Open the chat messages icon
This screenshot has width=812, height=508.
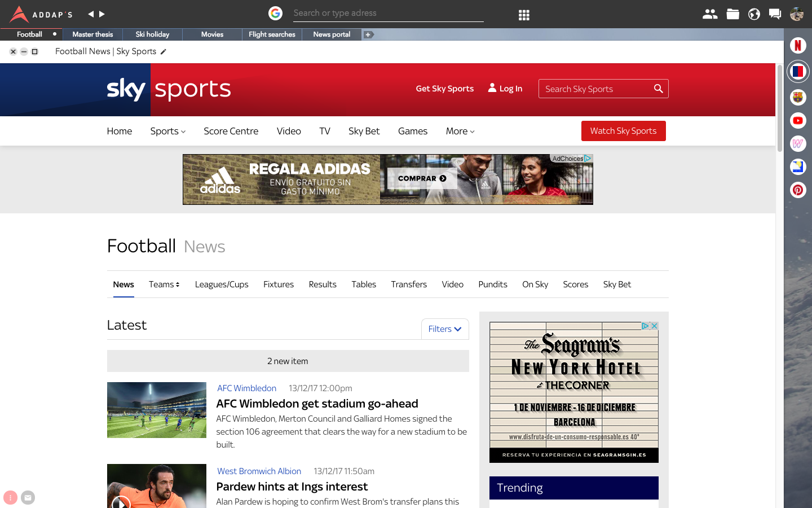click(x=775, y=14)
